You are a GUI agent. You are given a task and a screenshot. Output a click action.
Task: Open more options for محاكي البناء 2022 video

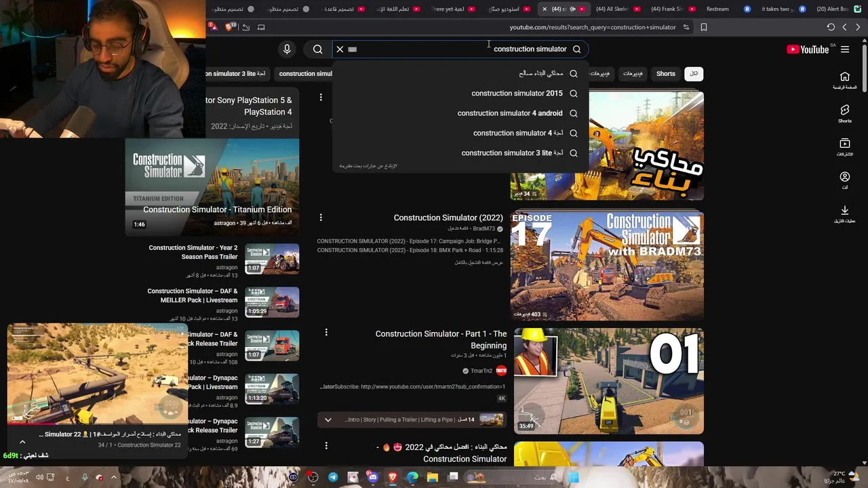tap(326, 446)
